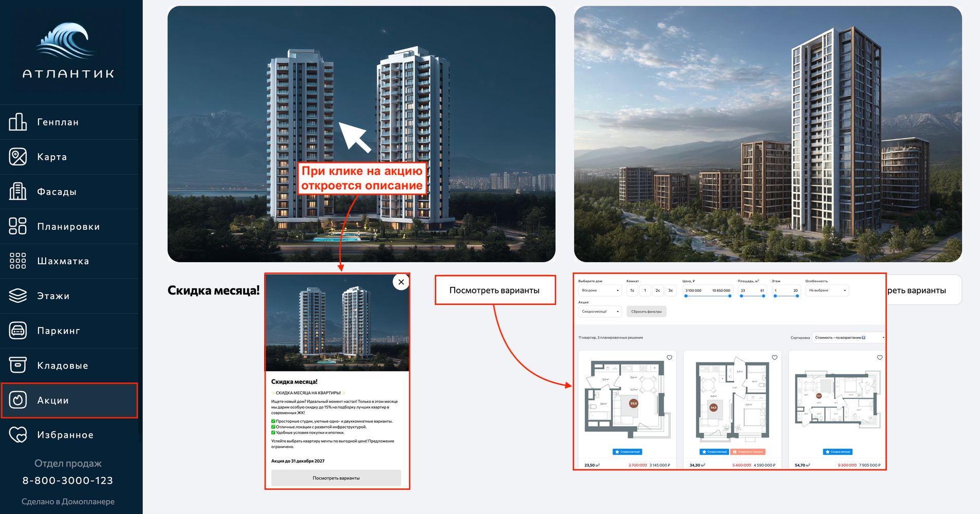Open the Фасады menu item
The image size is (980, 514).
69,191
